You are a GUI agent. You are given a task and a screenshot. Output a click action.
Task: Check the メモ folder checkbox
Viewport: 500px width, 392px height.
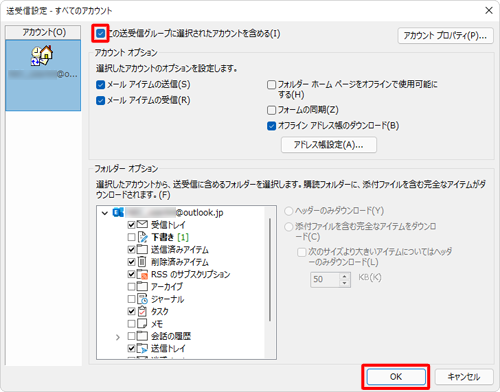click(131, 324)
